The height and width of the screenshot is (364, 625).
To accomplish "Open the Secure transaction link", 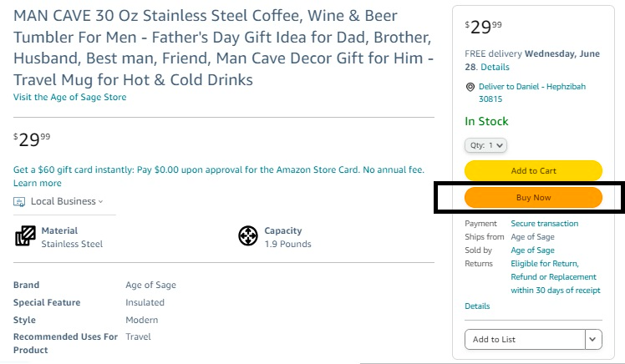I will point(544,224).
